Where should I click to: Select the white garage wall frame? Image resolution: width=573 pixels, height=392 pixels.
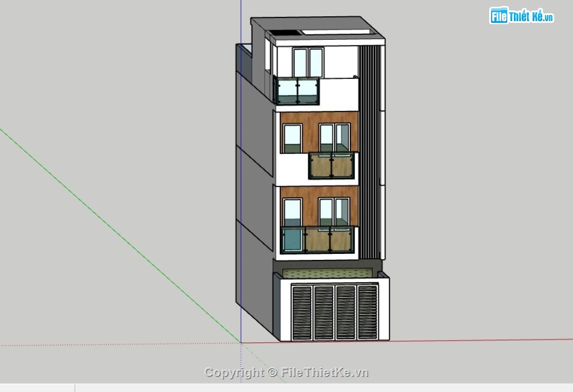click(x=335, y=310)
